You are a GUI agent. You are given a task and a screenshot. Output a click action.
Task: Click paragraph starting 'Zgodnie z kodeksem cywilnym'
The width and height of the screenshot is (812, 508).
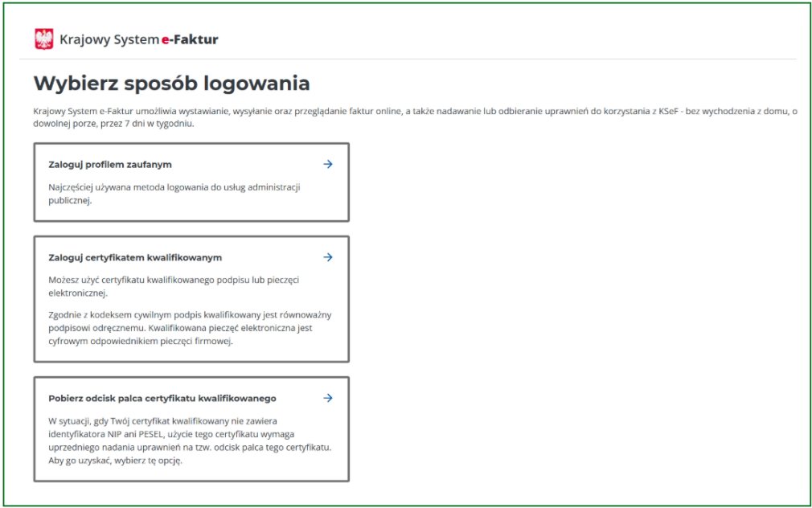(190, 328)
